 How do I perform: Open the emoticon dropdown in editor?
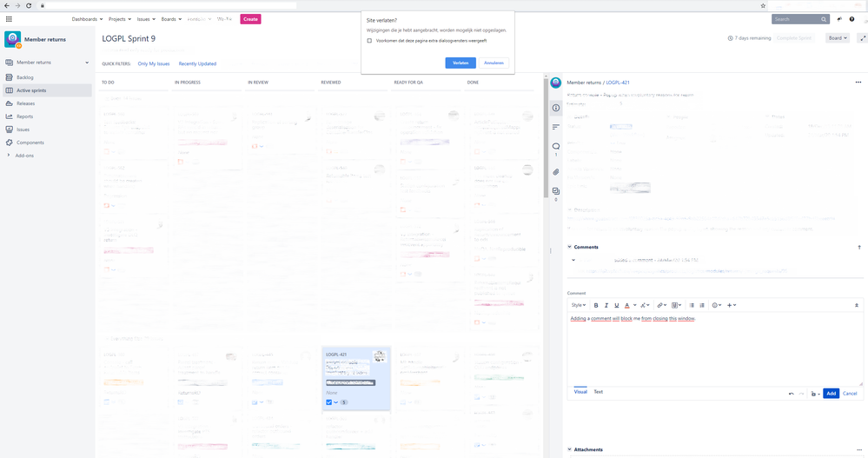tap(716, 305)
